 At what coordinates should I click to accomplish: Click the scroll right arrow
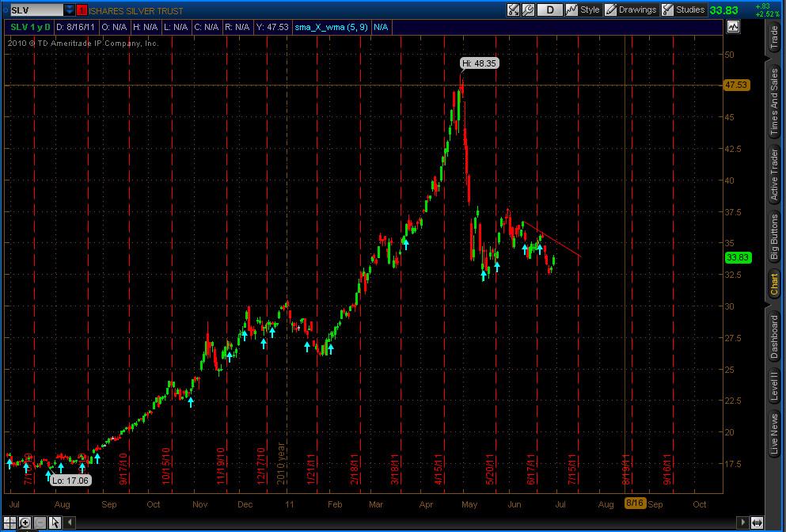pos(743,522)
